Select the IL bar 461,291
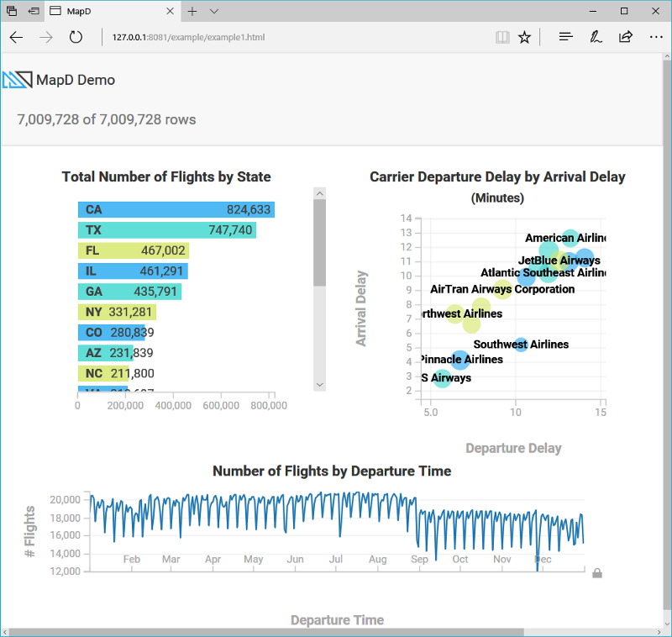 click(x=133, y=271)
